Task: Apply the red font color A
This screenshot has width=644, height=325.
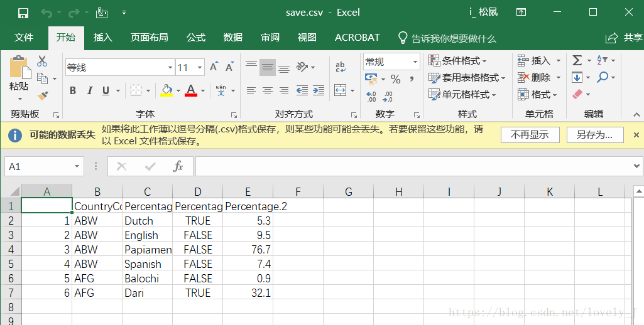Action: (x=191, y=91)
